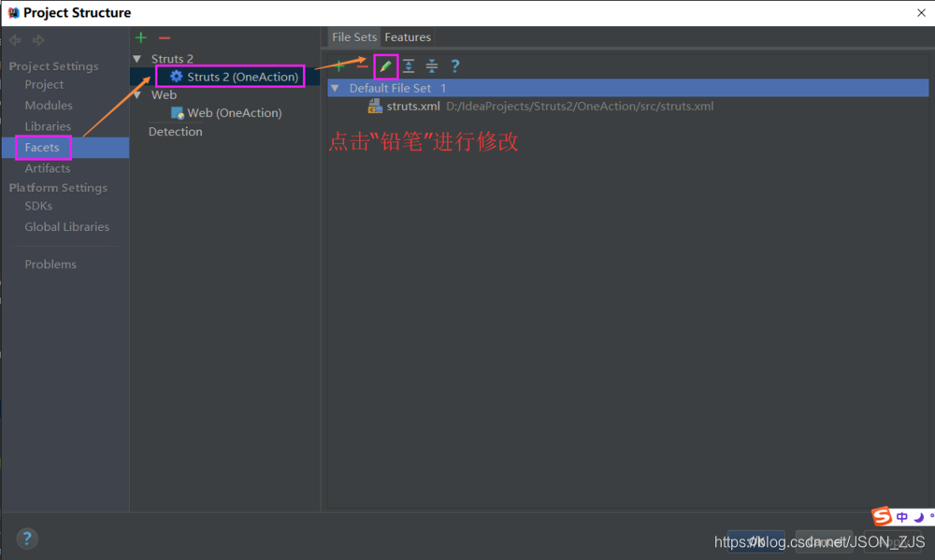
Task: Click the Cancel button
Action: click(x=824, y=541)
